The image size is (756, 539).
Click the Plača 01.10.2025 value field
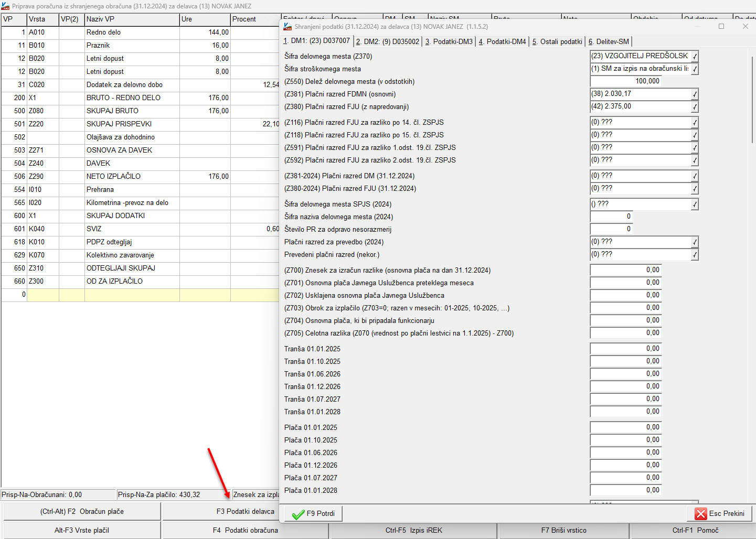click(x=626, y=440)
